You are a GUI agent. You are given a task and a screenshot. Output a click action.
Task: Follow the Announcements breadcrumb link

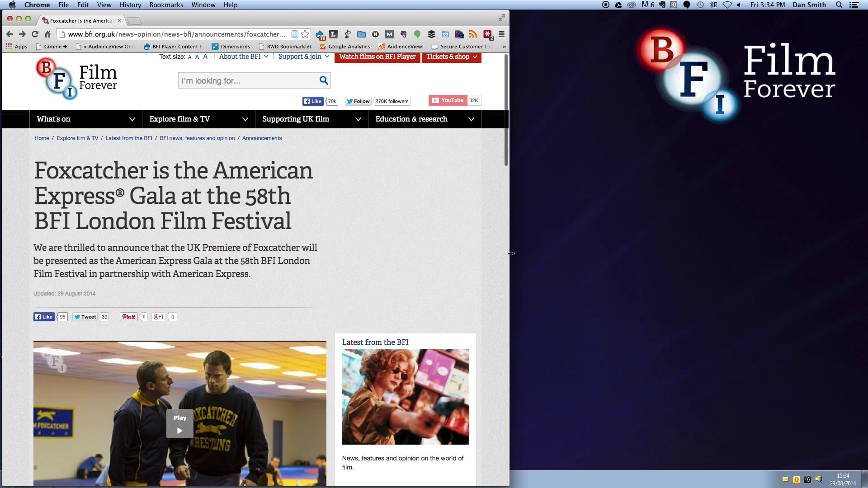tap(262, 138)
